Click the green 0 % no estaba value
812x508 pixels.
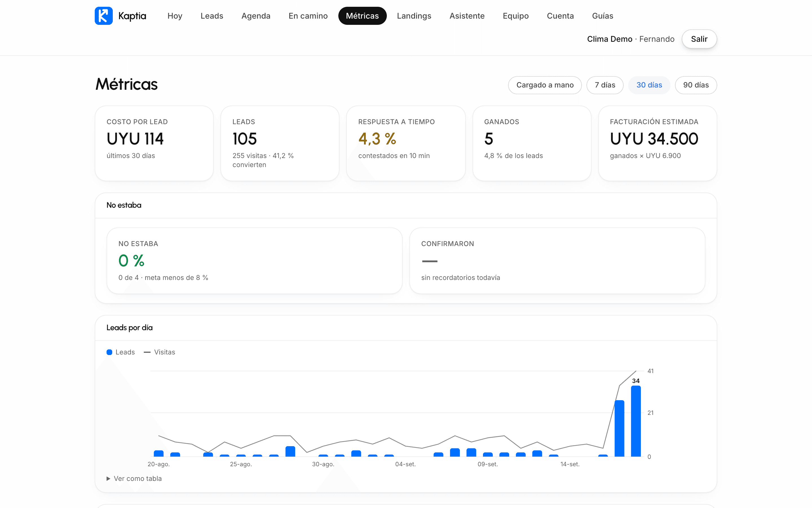[131, 261]
